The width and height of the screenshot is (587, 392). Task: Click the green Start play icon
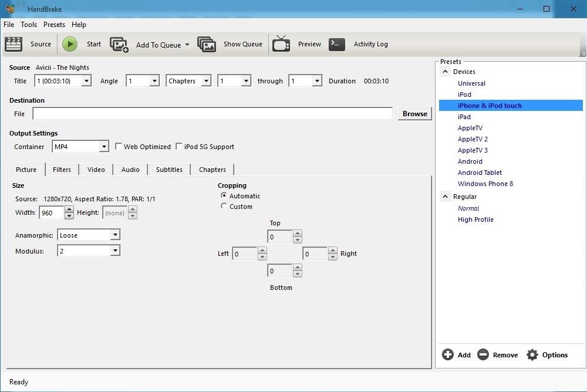[x=70, y=44]
